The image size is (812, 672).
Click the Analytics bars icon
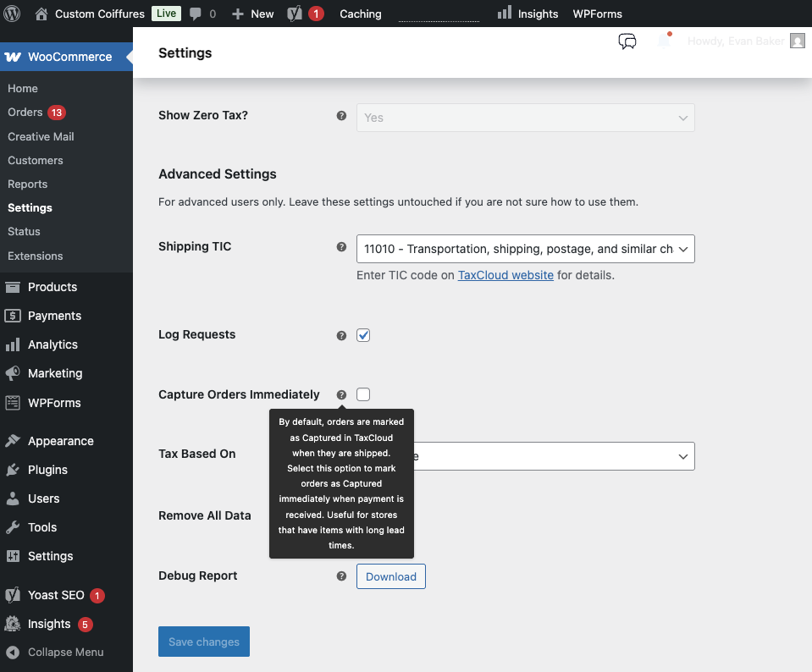pyautogui.click(x=13, y=344)
